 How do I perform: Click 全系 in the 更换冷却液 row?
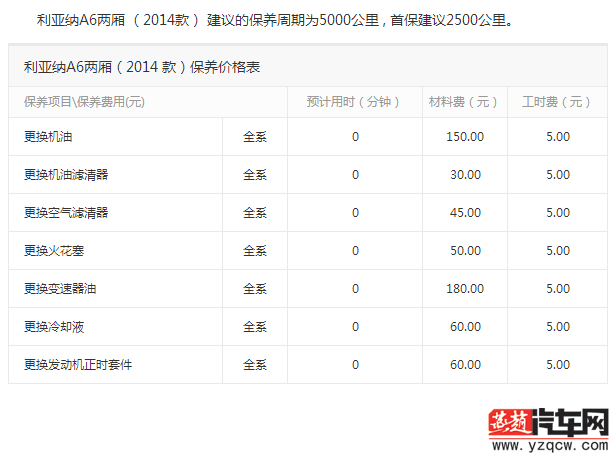(x=255, y=327)
